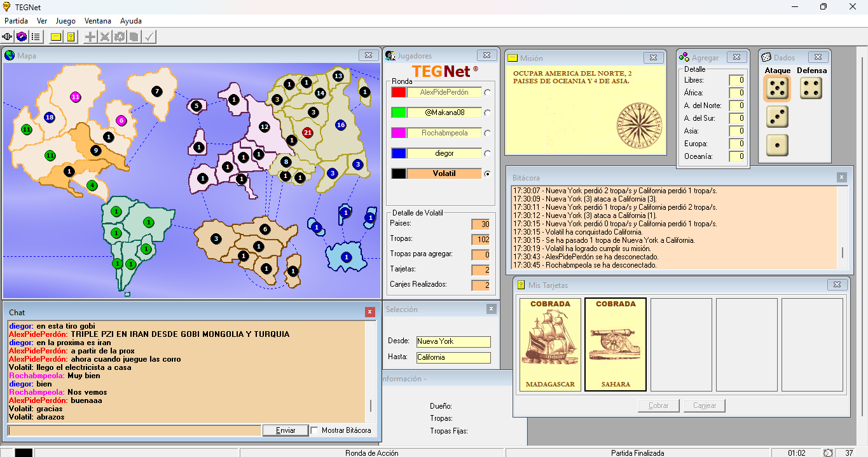This screenshot has height=457, width=868.
Task: Click the globe icon in the Mapa title bar
Action: [x=10, y=55]
